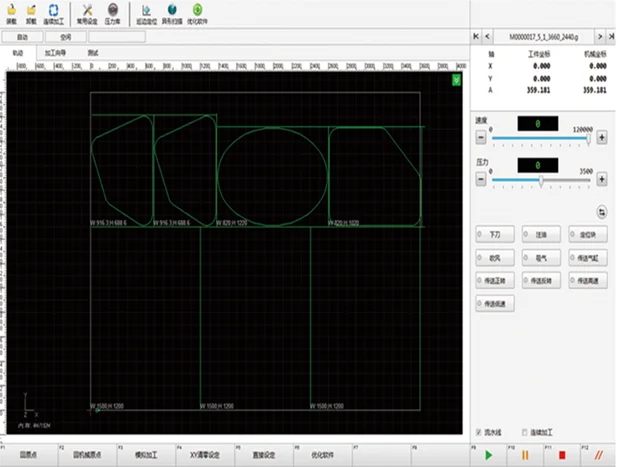Toggle the 流水线 checkbox
Screen dimensions: 618x467
point(480,432)
